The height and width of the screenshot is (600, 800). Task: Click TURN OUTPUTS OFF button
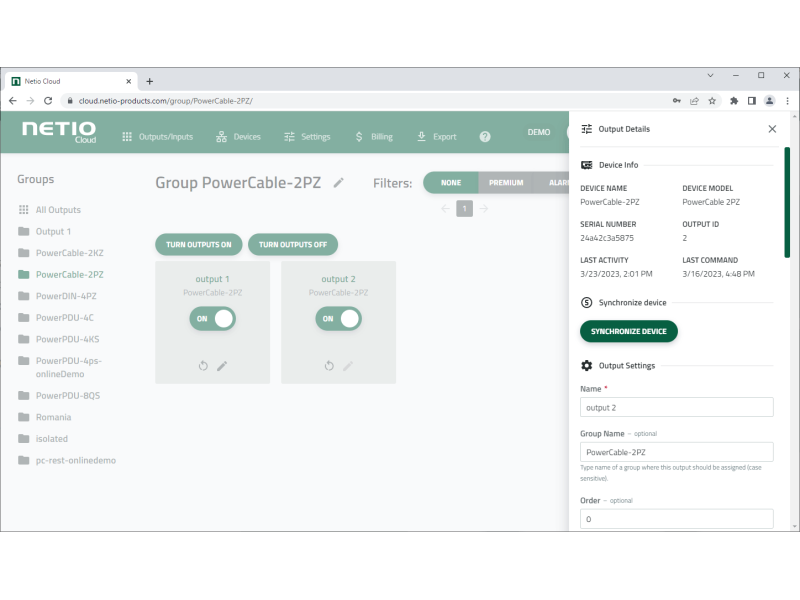(x=293, y=244)
